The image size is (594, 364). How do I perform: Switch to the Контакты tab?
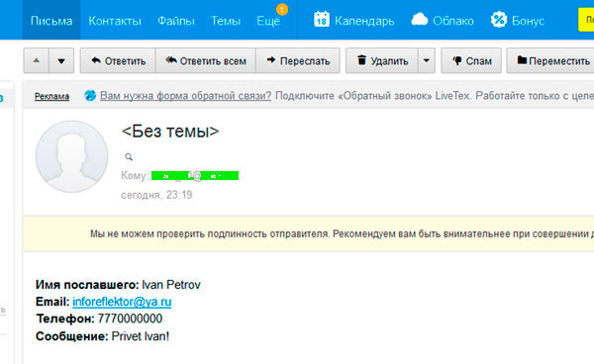115,21
